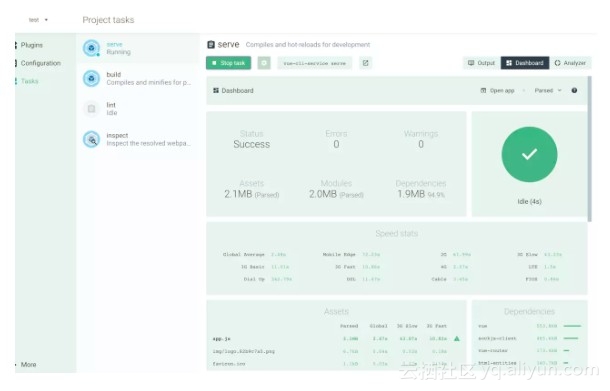
Task: Click the DSL speed stat
Action: click(363, 279)
